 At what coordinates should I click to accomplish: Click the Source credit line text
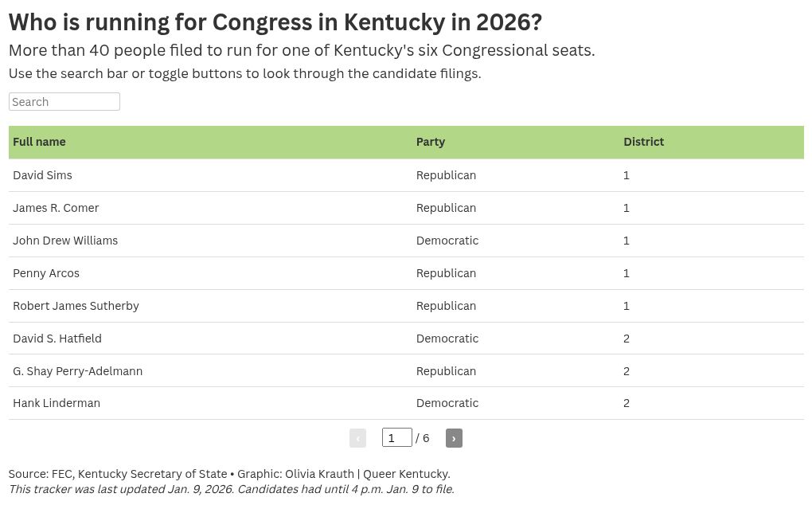[229, 474]
